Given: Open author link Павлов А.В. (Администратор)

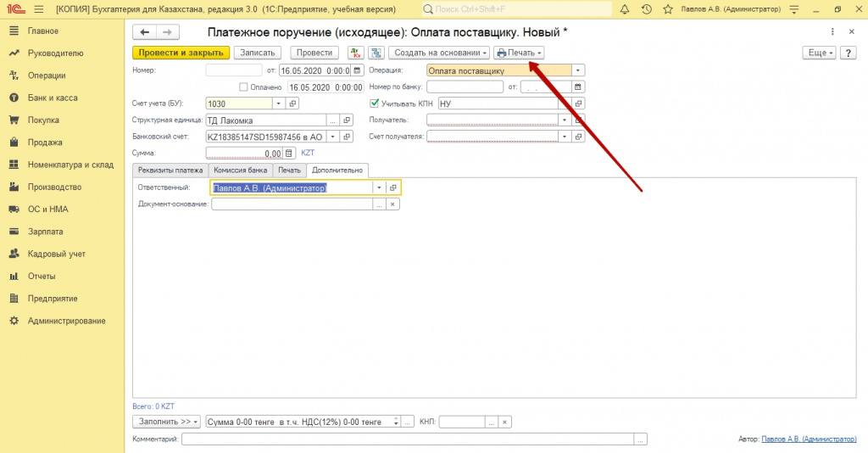Looking at the screenshot, I should click(809, 439).
